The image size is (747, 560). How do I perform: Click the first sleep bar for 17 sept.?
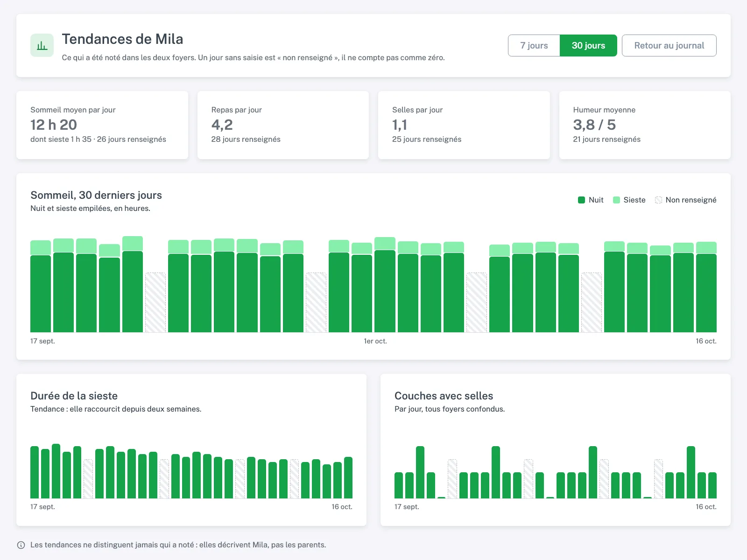pos(41,286)
